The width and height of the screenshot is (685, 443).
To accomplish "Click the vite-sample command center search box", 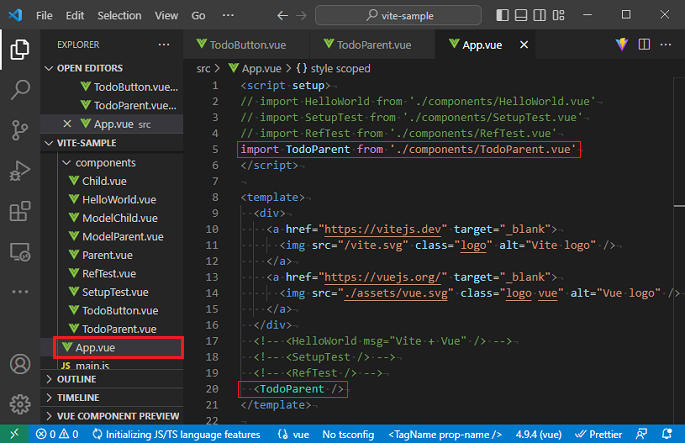I will coord(398,16).
